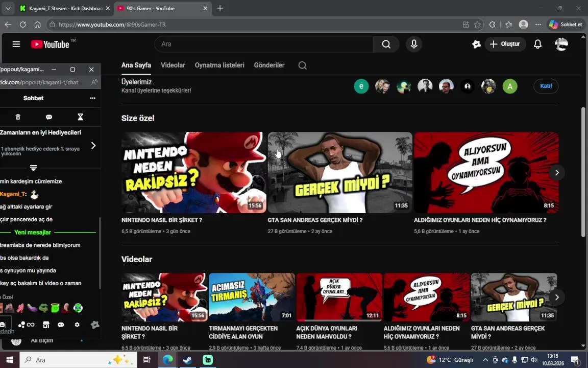Screen dimensions: 588x368
Task: Click the hourglass icon in Kick chat toolbar
Action: (x=80, y=117)
